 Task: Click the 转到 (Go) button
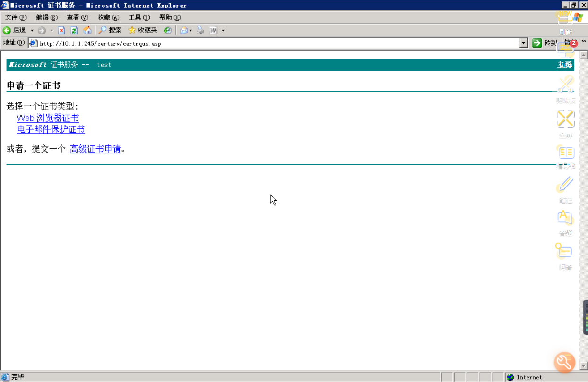[544, 43]
